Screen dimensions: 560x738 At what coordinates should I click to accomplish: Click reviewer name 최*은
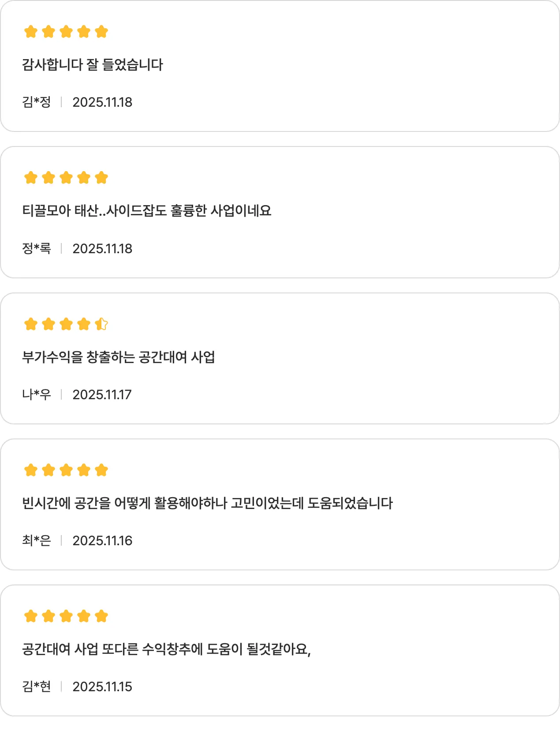pos(37,541)
